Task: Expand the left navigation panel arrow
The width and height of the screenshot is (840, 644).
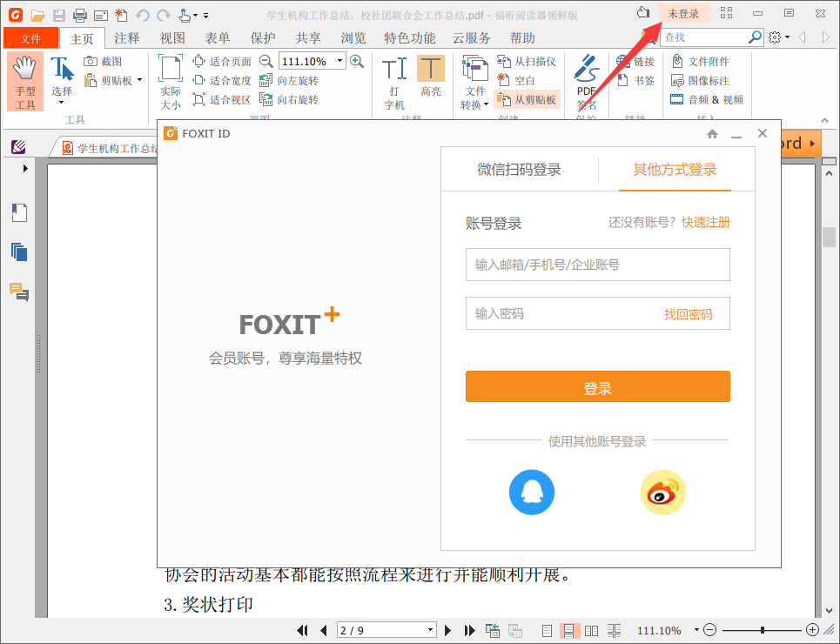Action: coord(25,168)
